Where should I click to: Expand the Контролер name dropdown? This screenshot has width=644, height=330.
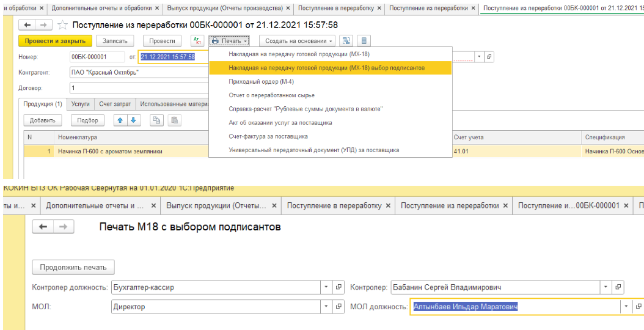coord(606,287)
